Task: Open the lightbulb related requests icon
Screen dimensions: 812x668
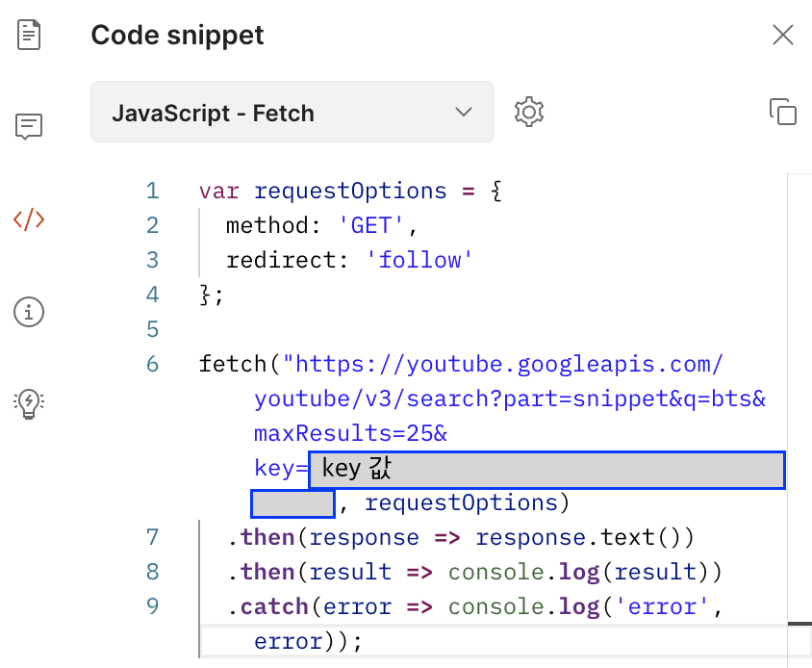Action: point(29,404)
